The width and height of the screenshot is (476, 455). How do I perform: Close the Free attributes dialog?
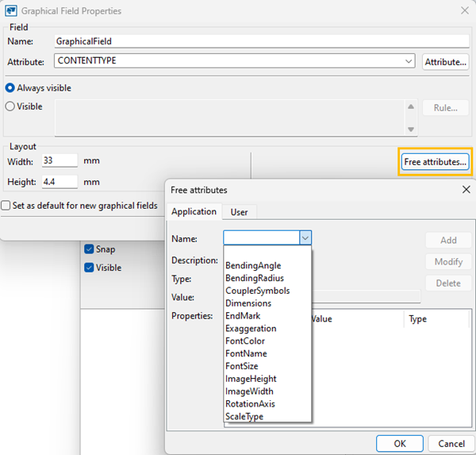pos(466,190)
